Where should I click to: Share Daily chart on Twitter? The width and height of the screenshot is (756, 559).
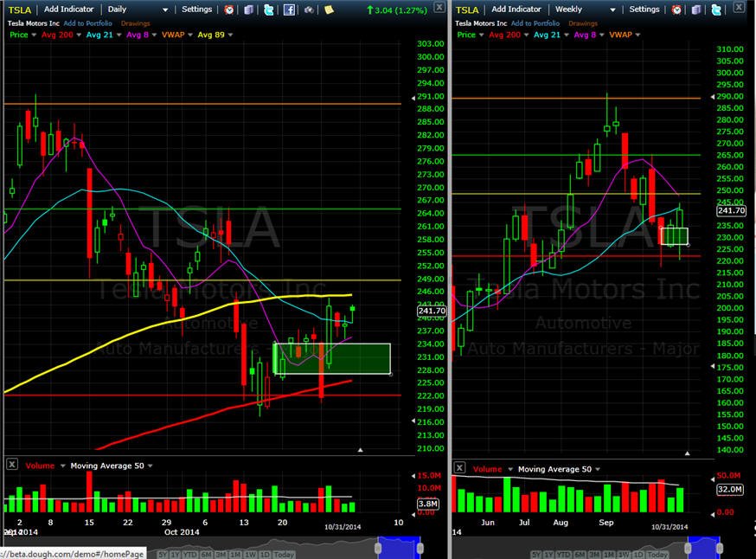(268, 10)
